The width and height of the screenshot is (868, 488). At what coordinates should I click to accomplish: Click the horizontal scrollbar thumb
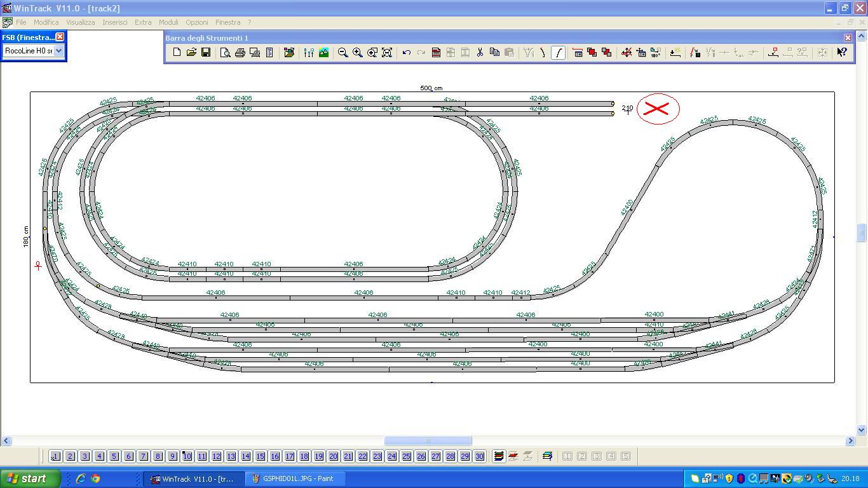tap(428, 440)
